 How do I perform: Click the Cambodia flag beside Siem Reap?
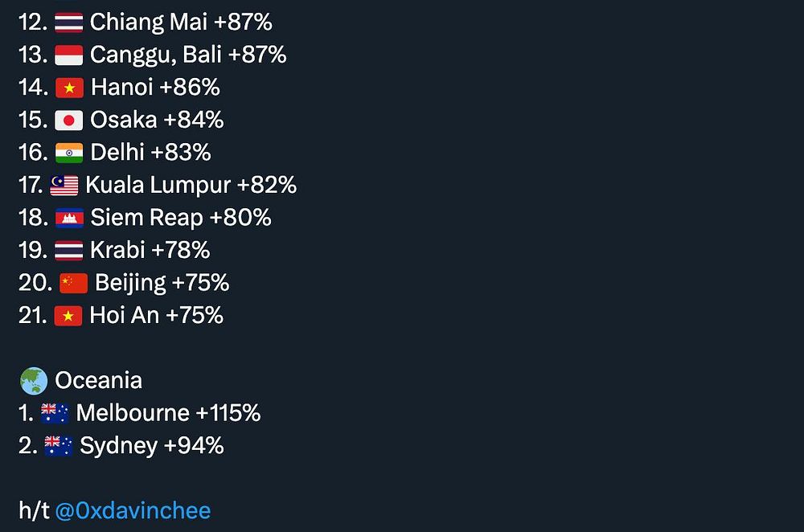[x=69, y=218]
